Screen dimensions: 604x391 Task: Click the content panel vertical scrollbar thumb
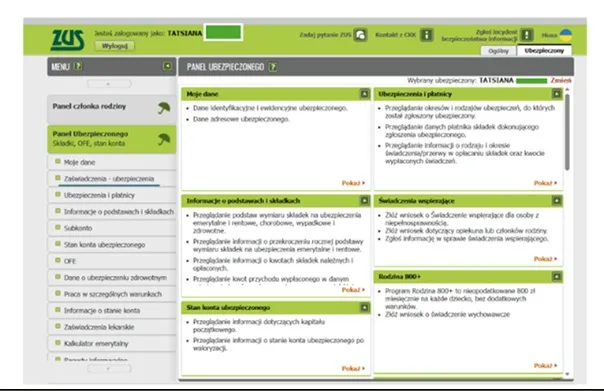pyautogui.click(x=567, y=131)
